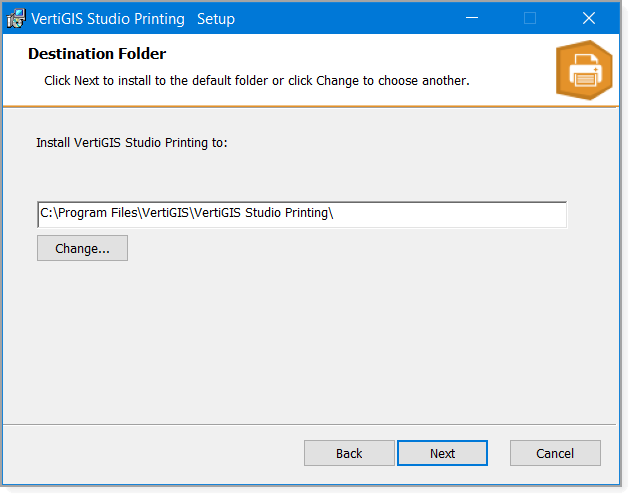Click the "VertiGIS Studio Printing Setup" window title

133,19
